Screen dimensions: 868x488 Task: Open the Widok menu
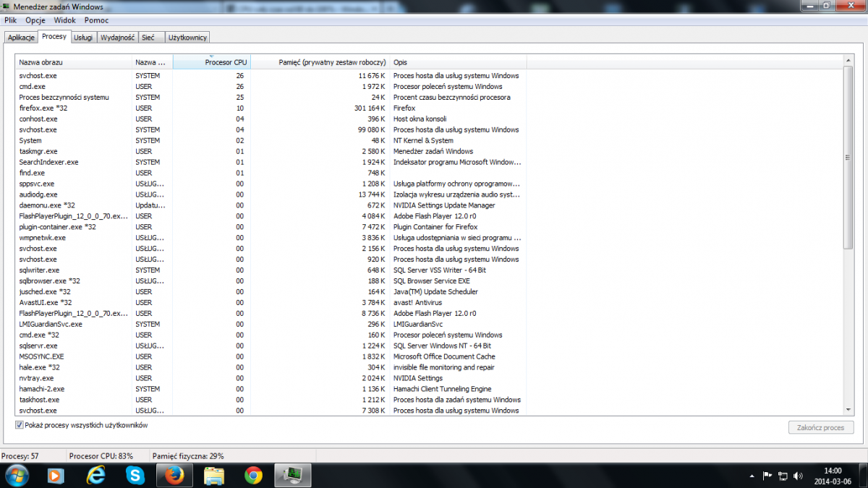click(x=65, y=20)
